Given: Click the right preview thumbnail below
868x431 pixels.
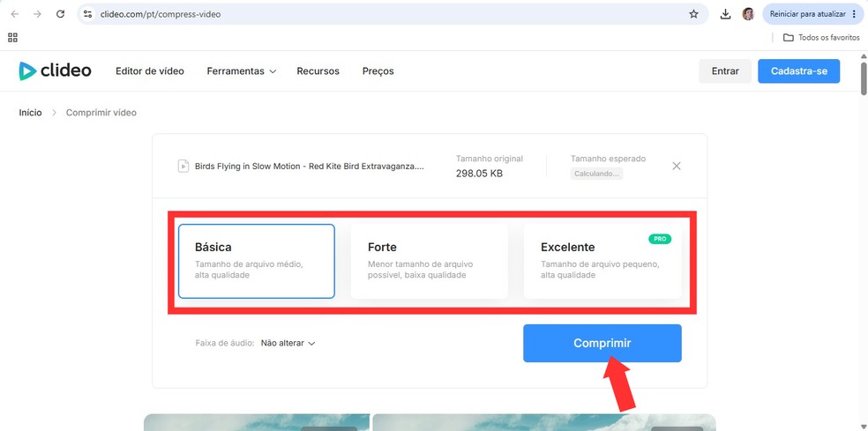Looking at the screenshot, I should click(544, 422).
